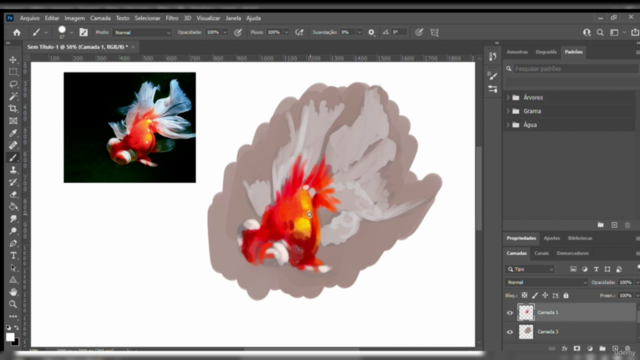The image size is (640, 360).
Task: Select the Healing Brush tool
Action: point(13,145)
